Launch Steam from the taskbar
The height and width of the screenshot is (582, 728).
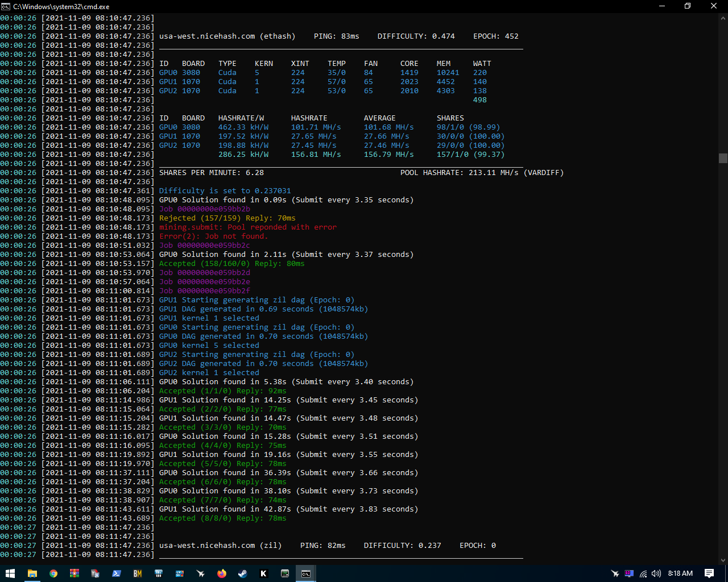242,574
